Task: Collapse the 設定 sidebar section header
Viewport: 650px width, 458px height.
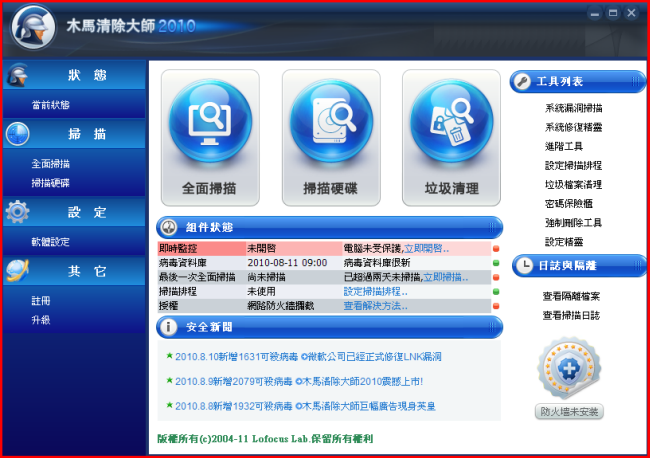Action: point(73,212)
